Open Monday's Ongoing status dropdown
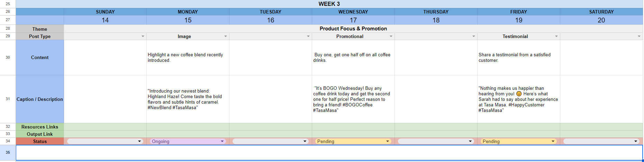Screen dimensions: 644x162 (222, 141)
